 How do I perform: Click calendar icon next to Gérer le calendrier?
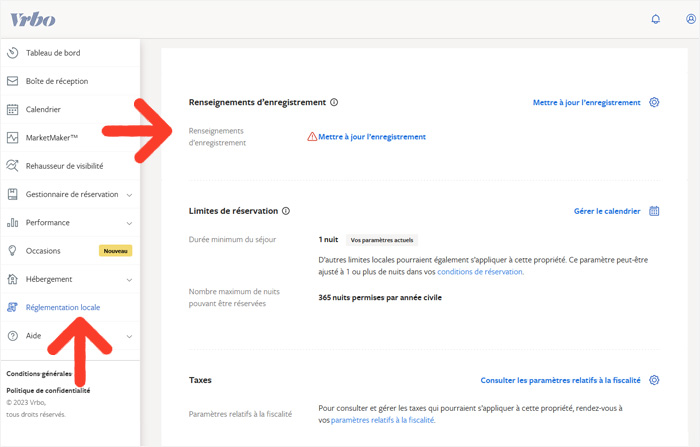click(654, 211)
